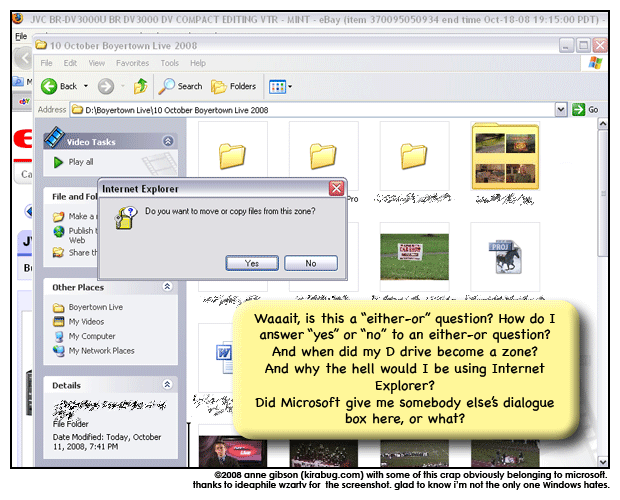Open the View menu
620x500 pixels.
pyautogui.click(x=96, y=63)
